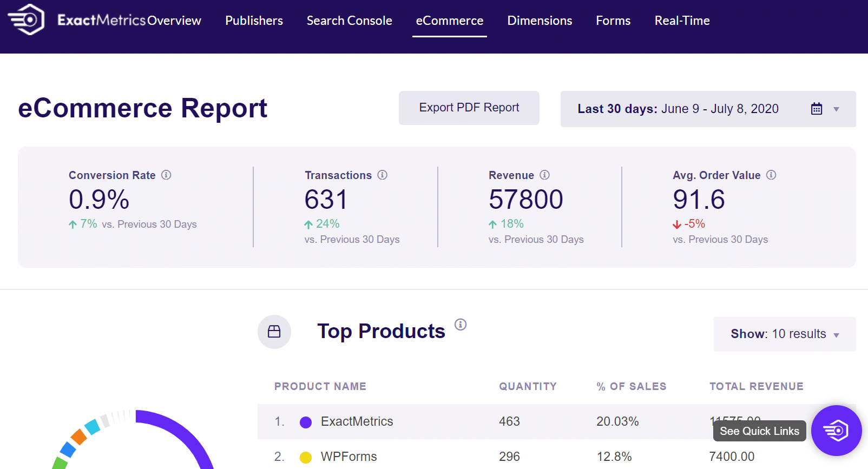Click the yellow WPForms color dot
This screenshot has height=469, width=868.
pyautogui.click(x=306, y=457)
